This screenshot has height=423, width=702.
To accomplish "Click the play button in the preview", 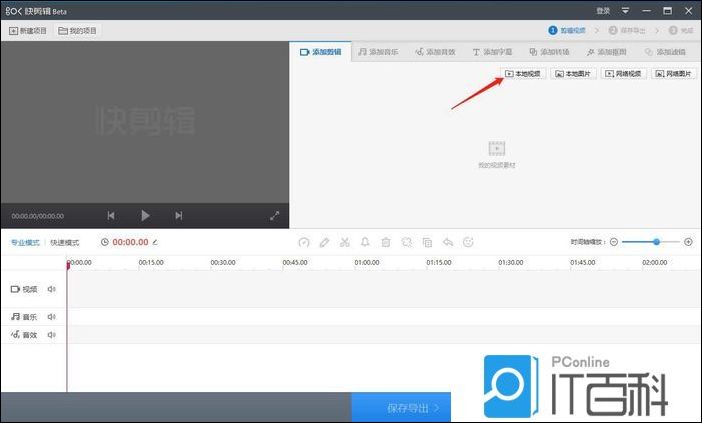I will (145, 215).
